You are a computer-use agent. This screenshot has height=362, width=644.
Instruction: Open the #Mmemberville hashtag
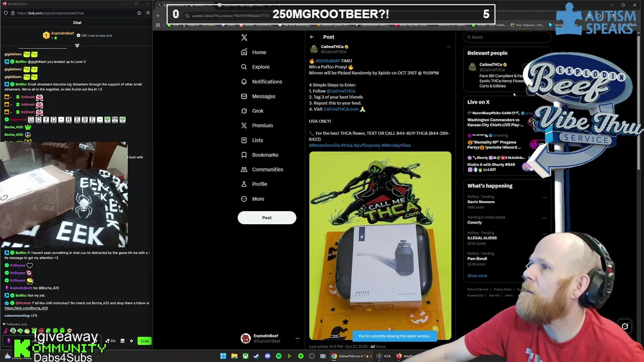click(x=324, y=145)
